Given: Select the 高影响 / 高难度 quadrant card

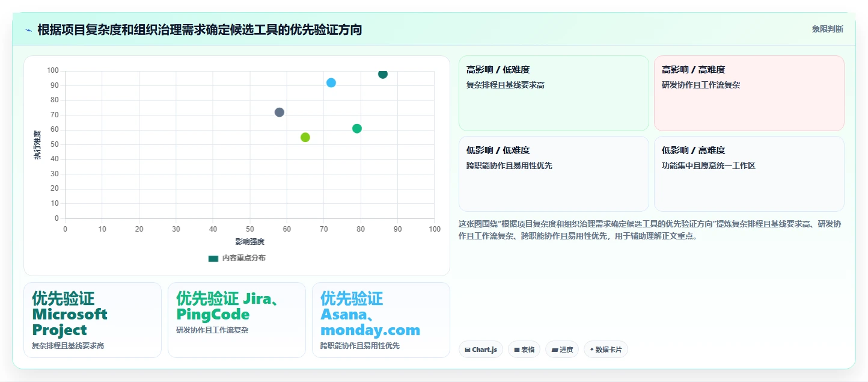Looking at the screenshot, I should (749, 93).
